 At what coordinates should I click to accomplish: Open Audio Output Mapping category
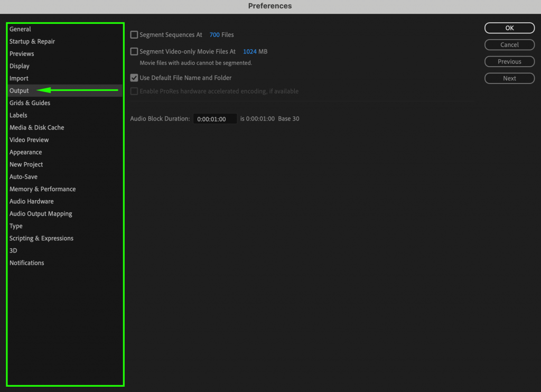pyautogui.click(x=41, y=214)
